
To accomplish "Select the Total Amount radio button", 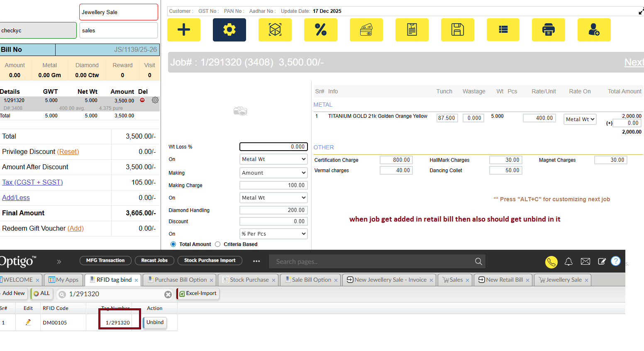I will point(173,244).
